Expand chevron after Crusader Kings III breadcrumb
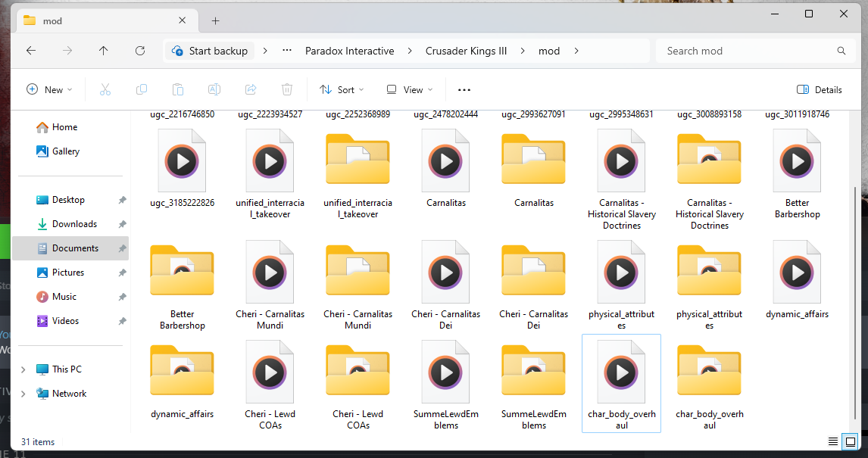Viewport: 868px width, 458px height. (523, 51)
